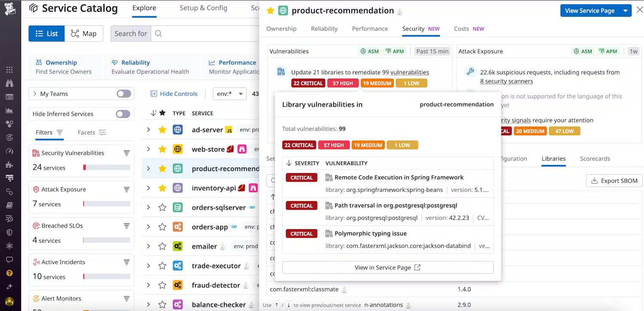
Task: Open Path traversal in org.postgresql:postgresql row
Action: pos(388,211)
